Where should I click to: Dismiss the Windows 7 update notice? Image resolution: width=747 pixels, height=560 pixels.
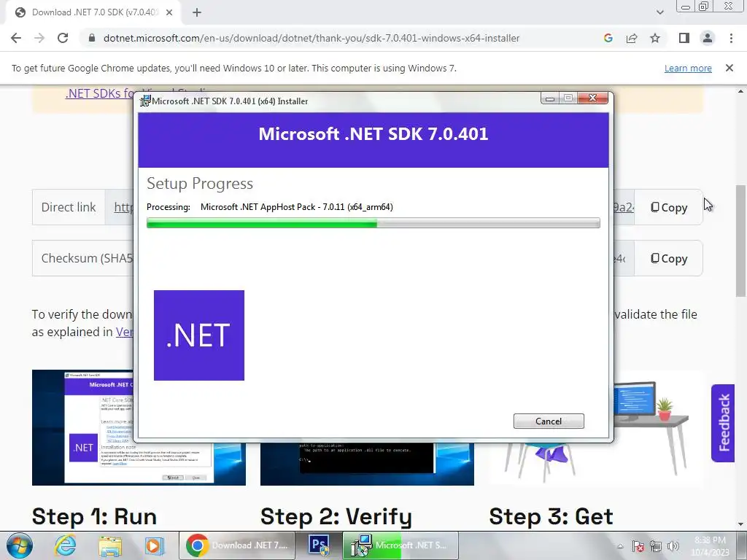pyautogui.click(x=729, y=68)
